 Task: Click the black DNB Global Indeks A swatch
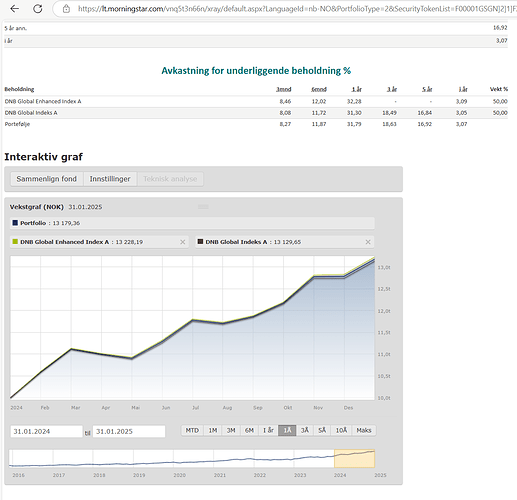(x=200, y=242)
